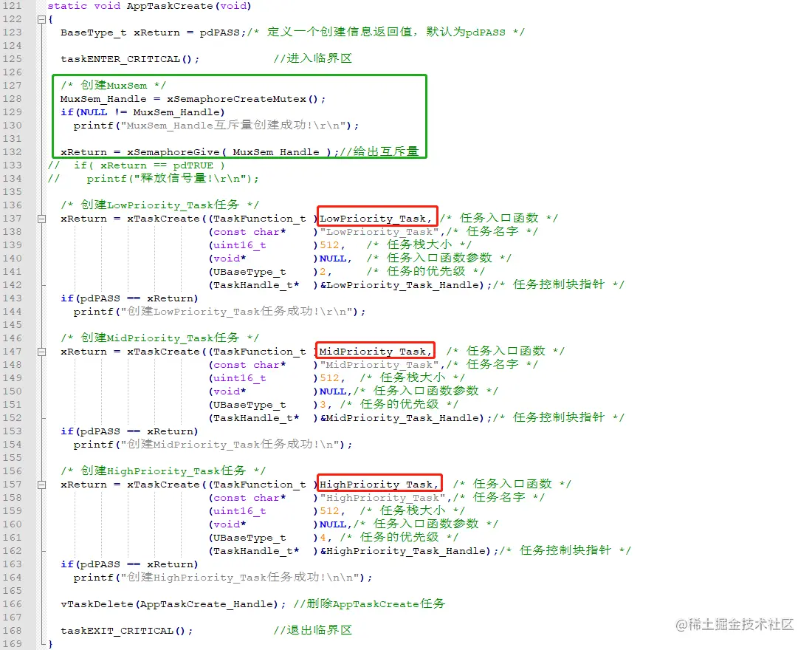Click vTaskDelete(AppTaskCreate_Handle) statement
This screenshot has height=650, width=812.
(x=173, y=604)
